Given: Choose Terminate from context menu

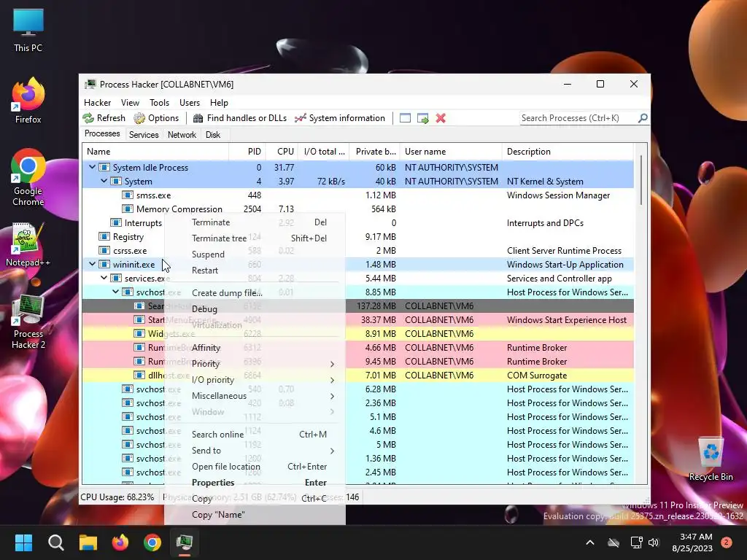Looking at the screenshot, I should point(255,222).
